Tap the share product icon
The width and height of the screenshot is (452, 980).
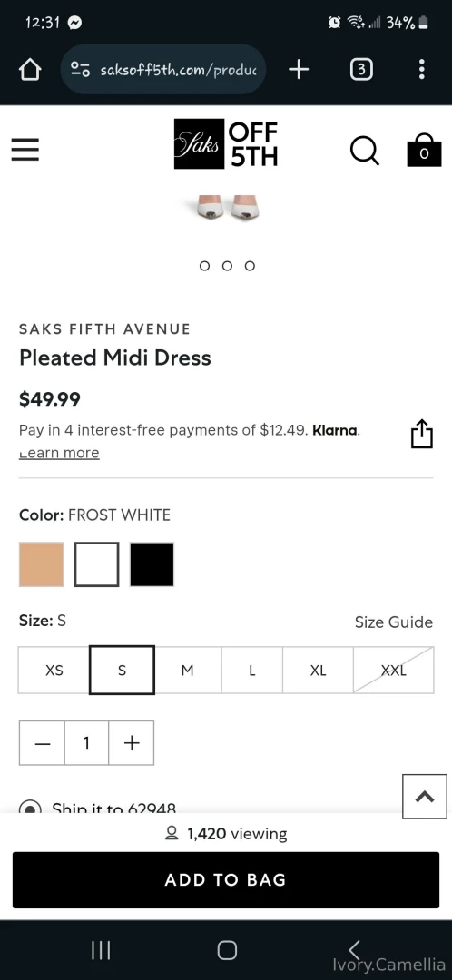click(x=422, y=434)
